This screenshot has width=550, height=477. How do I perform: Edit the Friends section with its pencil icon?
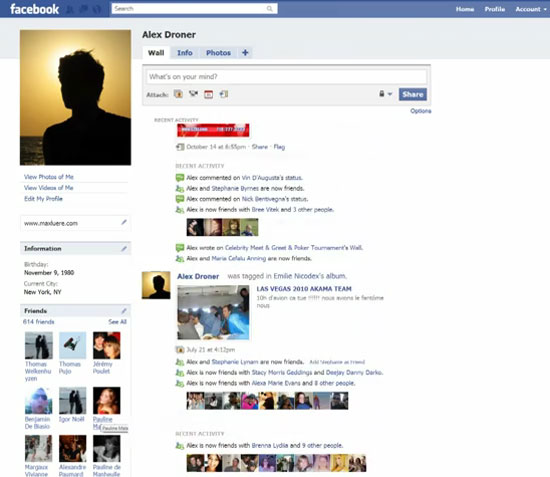click(x=124, y=311)
